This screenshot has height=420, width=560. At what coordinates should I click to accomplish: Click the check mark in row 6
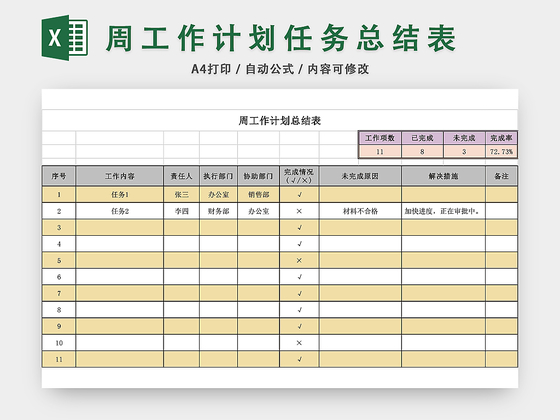pos(299,277)
